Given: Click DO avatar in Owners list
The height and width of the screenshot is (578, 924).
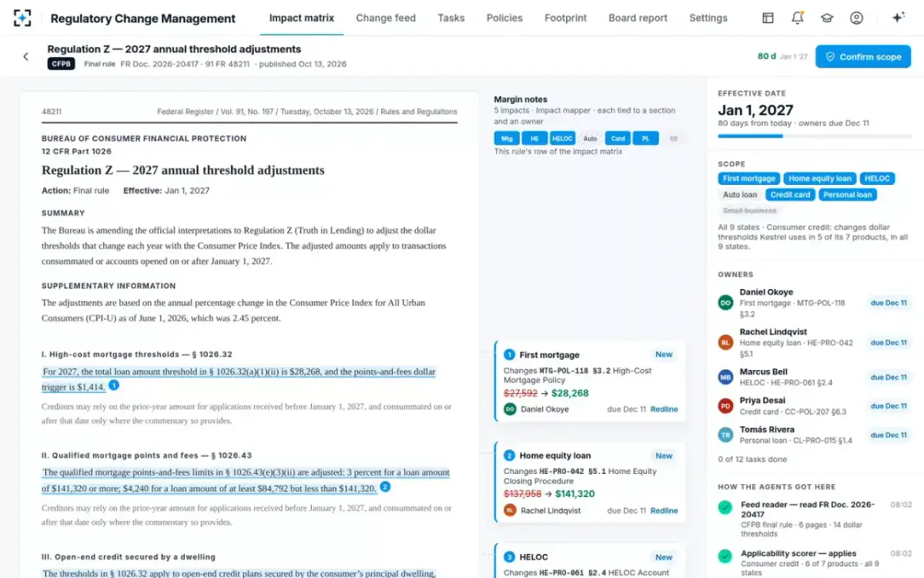Looking at the screenshot, I should pyautogui.click(x=725, y=303).
